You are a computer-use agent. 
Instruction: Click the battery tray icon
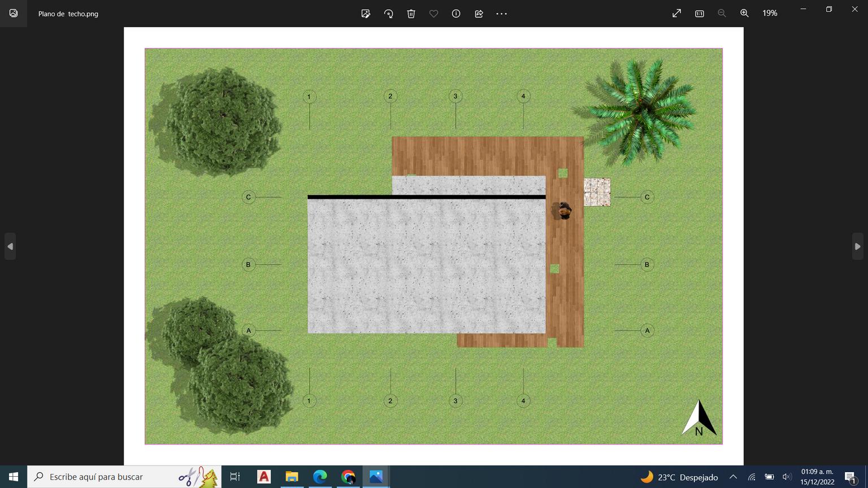pyautogui.click(x=769, y=477)
